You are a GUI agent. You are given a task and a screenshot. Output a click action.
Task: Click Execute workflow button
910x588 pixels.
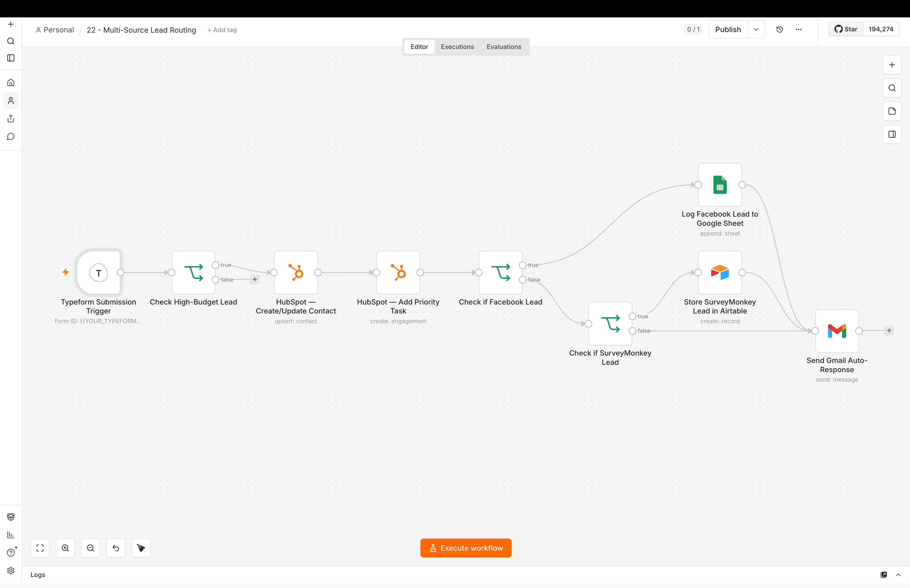pyautogui.click(x=466, y=548)
